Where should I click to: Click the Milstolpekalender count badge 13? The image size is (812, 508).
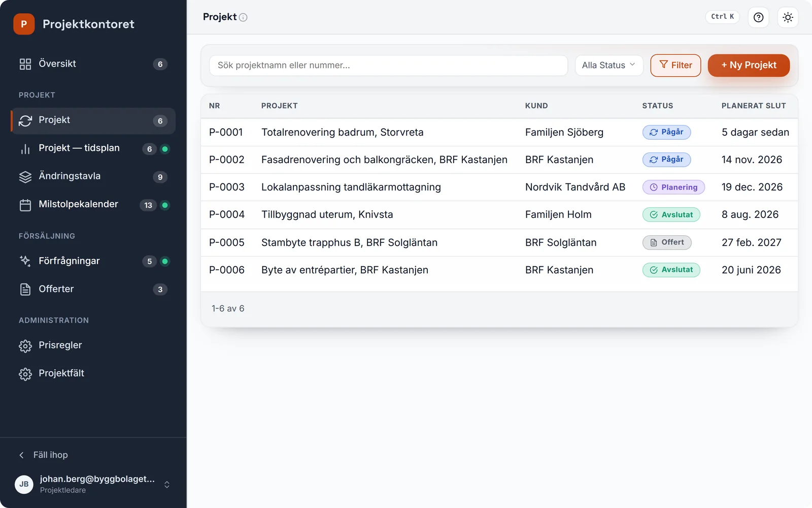point(148,205)
